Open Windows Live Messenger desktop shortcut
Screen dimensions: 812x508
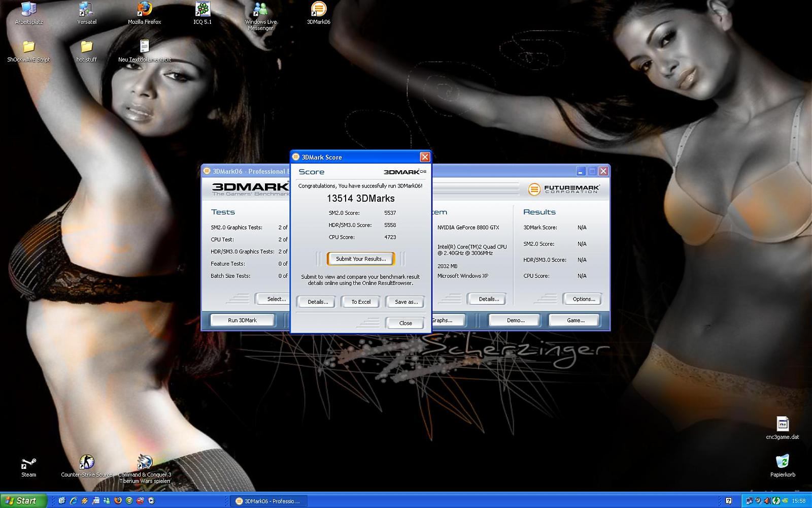(260, 16)
